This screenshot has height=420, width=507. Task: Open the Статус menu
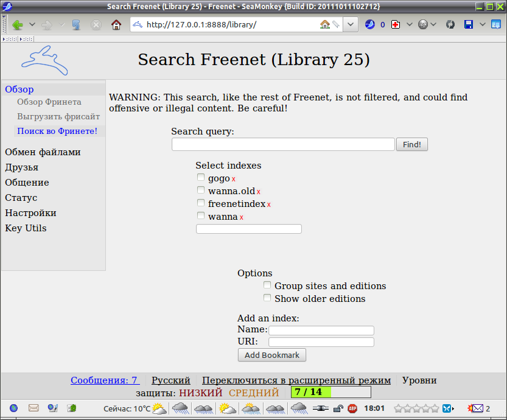21,198
